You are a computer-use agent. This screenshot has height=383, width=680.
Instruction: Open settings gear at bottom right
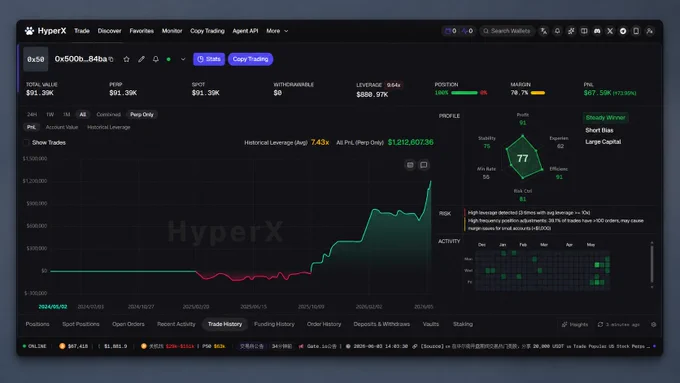pyautogui.click(x=654, y=324)
